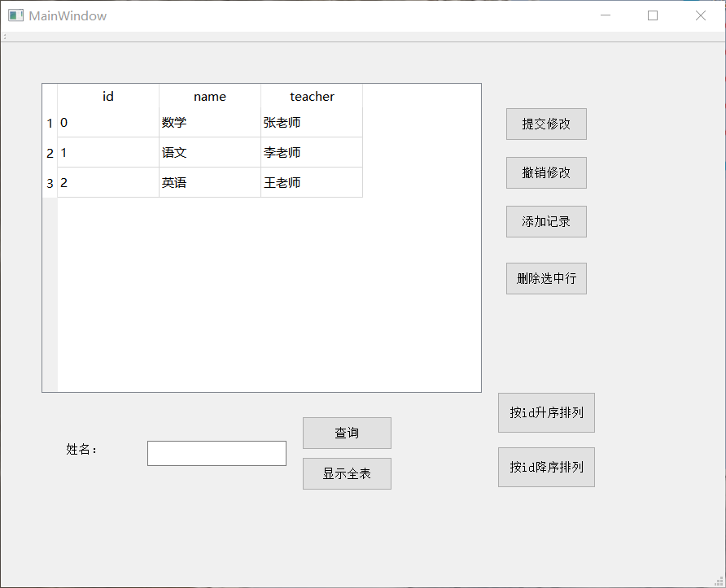726x588 pixels.
Task: Click the 添加记录 (add record) button
Action: click(545, 221)
